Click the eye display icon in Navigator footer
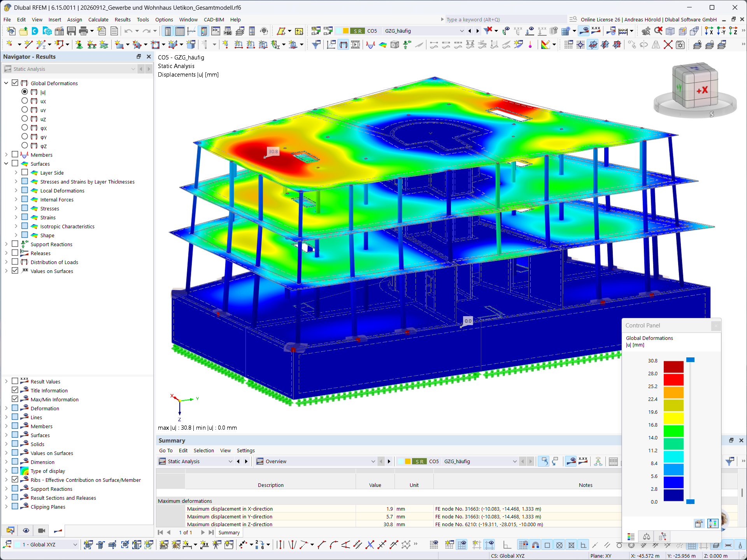Image resolution: width=747 pixels, height=560 pixels. click(x=26, y=530)
